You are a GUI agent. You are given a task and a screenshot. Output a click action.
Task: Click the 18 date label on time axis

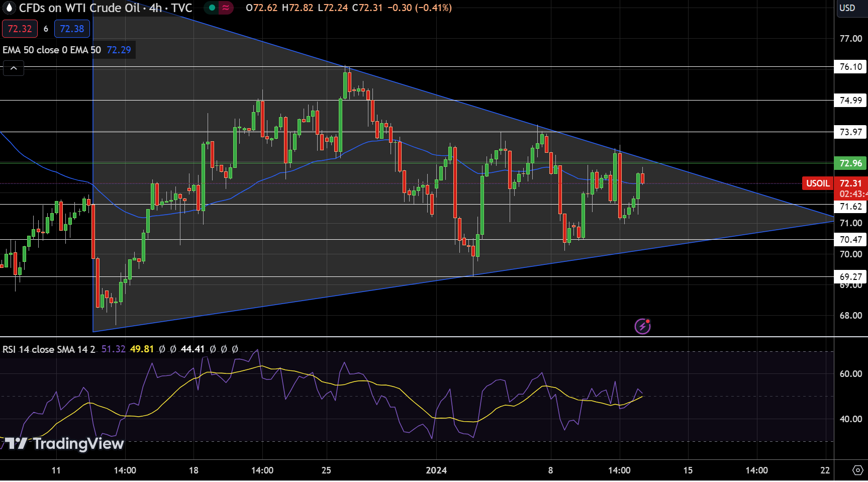[x=194, y=470]
